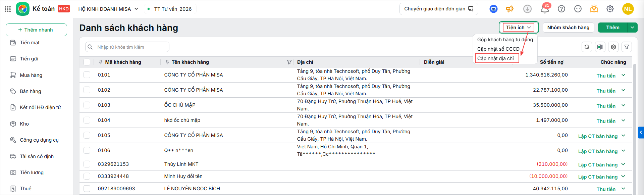Open table column settings gear

613,47
